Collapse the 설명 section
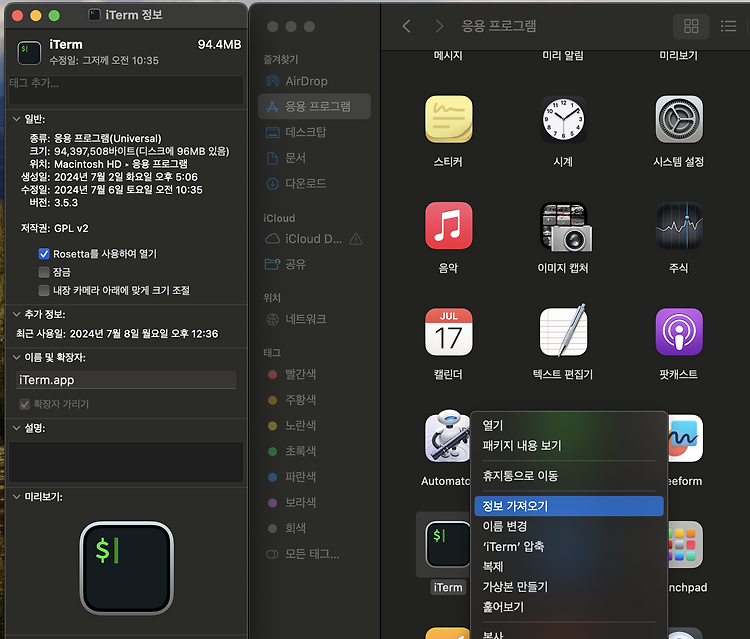 [x=16, y=428]
